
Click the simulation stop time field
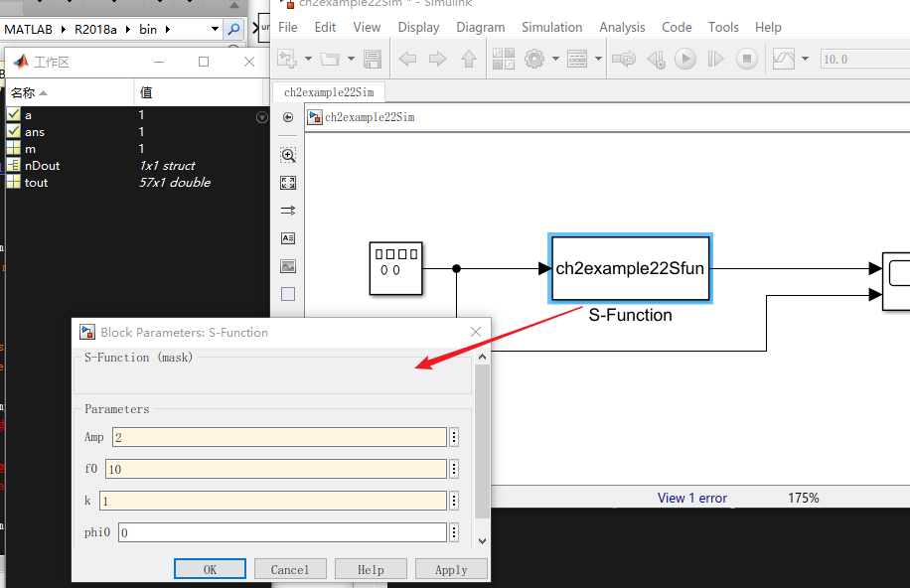pyautogui.click(x=864, y=59)
